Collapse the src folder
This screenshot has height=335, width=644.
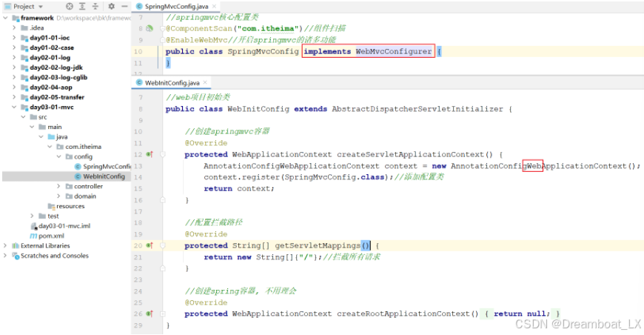click(x=24, y=117)
